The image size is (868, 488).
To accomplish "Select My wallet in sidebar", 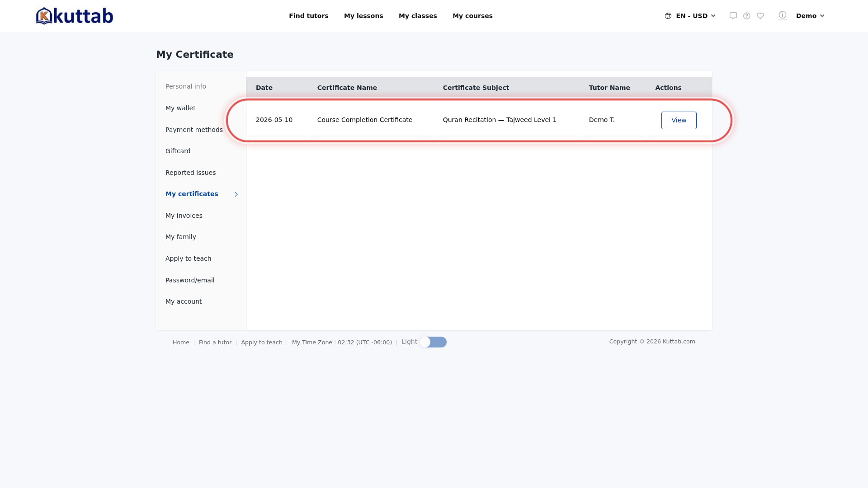I will coord(180,108).
